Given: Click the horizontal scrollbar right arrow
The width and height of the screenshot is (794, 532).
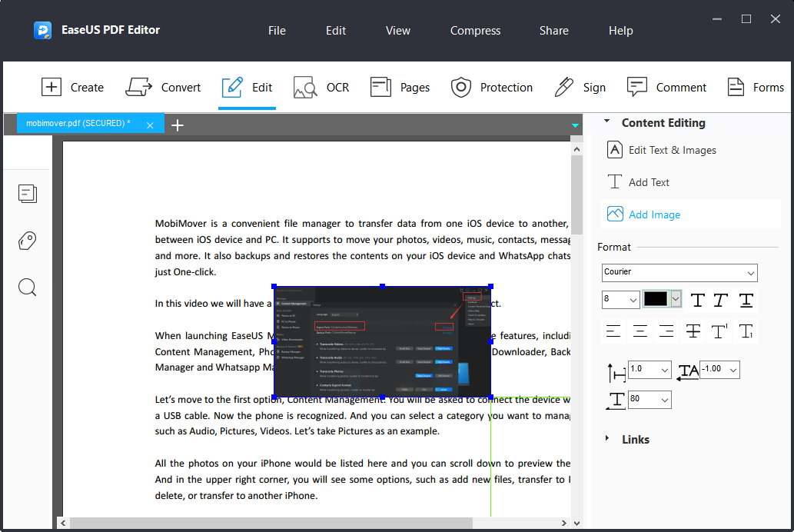Looking at the screenshot, I should coord(564,523).
